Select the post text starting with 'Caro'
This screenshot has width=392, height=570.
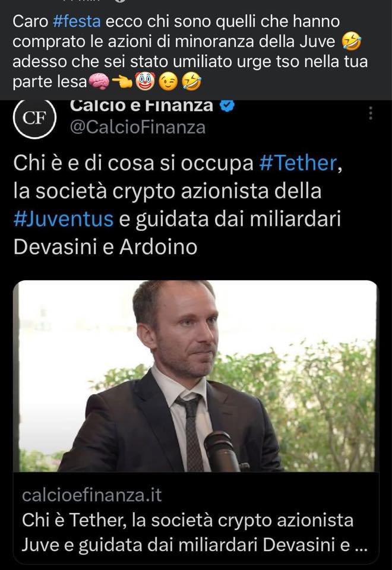tap(190, 51)
